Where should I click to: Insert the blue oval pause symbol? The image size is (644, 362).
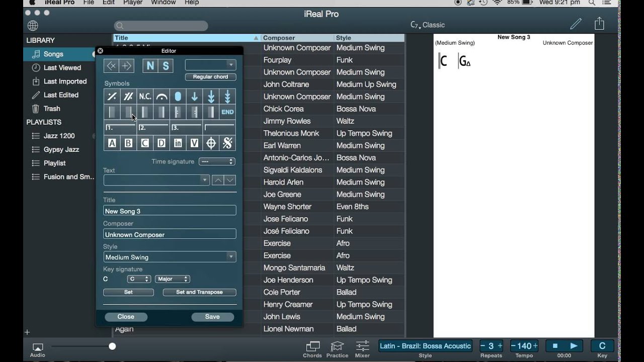[x=178, y=97]
